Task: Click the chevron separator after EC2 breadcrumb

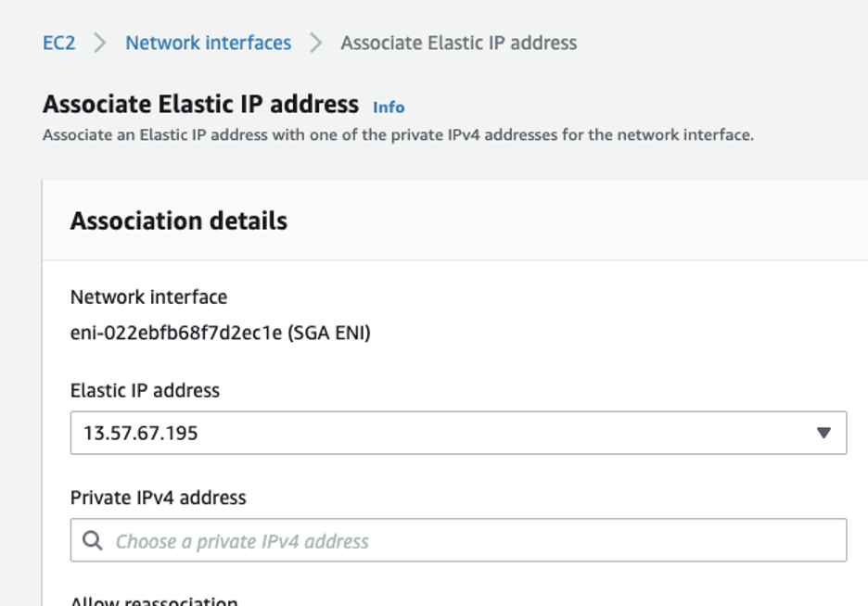Action: coord(99,43)
